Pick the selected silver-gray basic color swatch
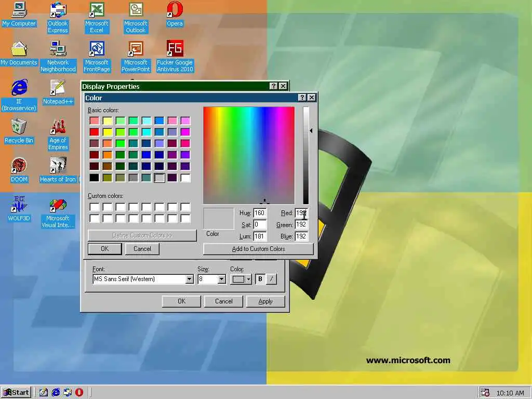Image resolution: width=532 pixels, height=399 pixels. coord(159,178)
